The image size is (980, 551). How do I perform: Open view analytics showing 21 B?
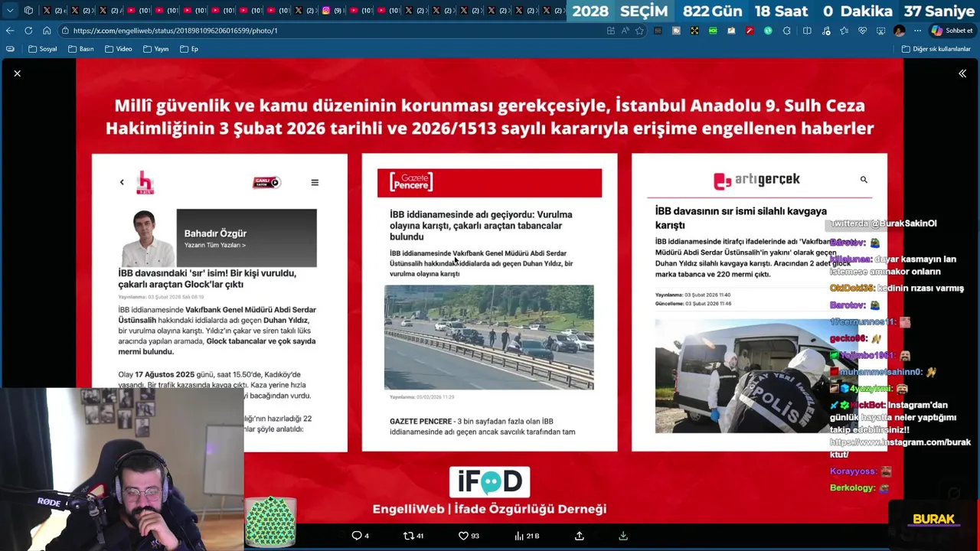527,536
